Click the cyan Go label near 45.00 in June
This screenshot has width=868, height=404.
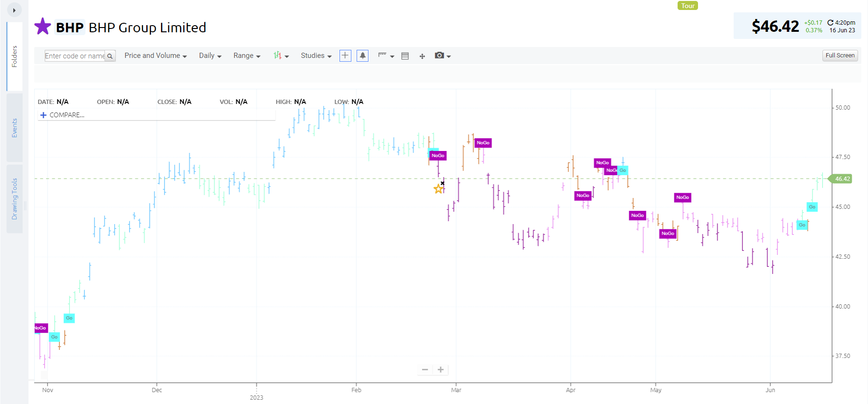[812, 207]
